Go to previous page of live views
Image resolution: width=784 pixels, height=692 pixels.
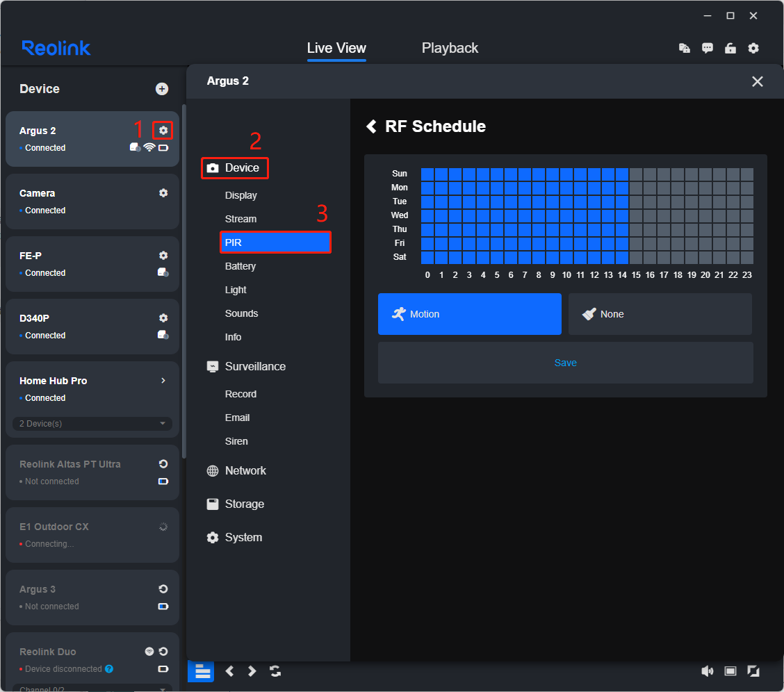click(x=229, y=671)
